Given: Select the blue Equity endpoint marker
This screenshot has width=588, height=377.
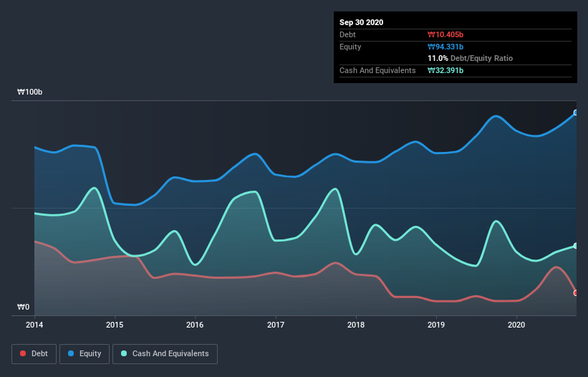Looking at the screenshot, I should [x=576, y=113].
